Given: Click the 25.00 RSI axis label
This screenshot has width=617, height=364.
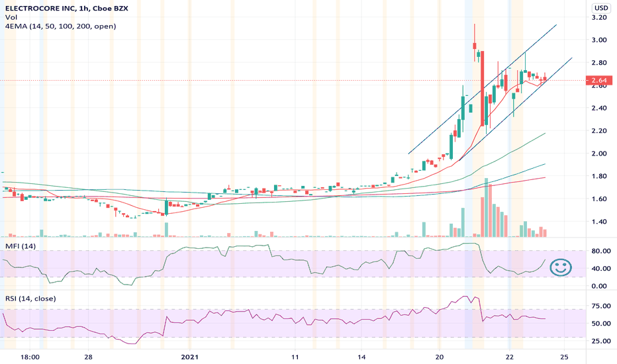Looking at the screenshot, I should [601, 341].
